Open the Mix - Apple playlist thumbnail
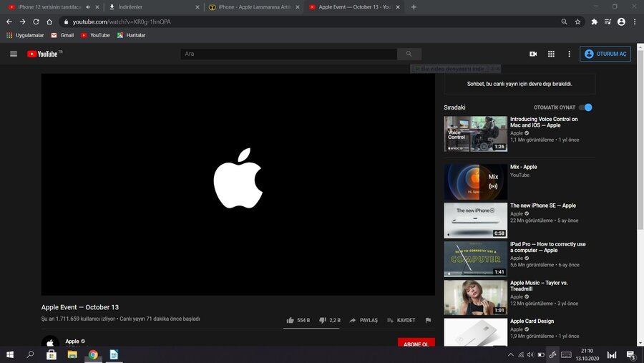The height and width of the screenshot is (363, 644). (x=476, y=182)
